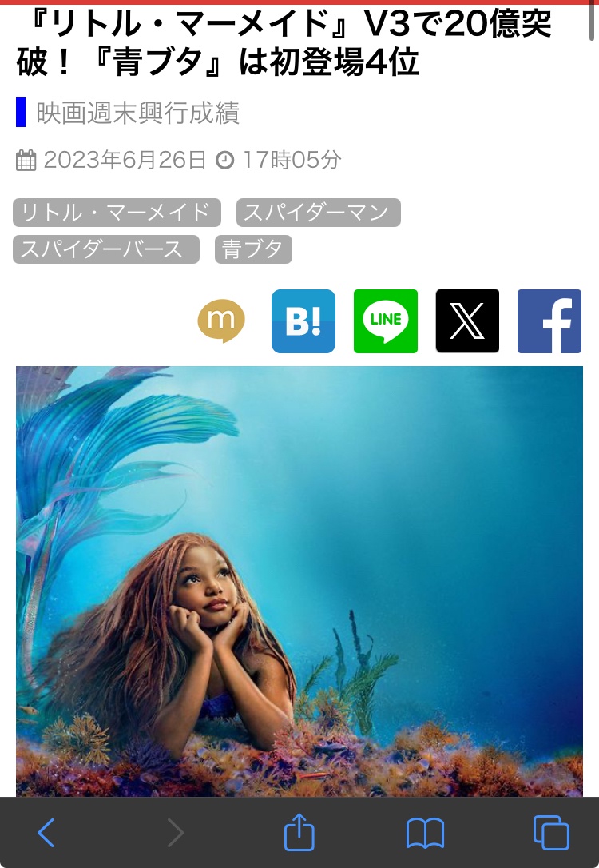Share article on X
This screenshot has height=868, width=599.
pos(467,321)
